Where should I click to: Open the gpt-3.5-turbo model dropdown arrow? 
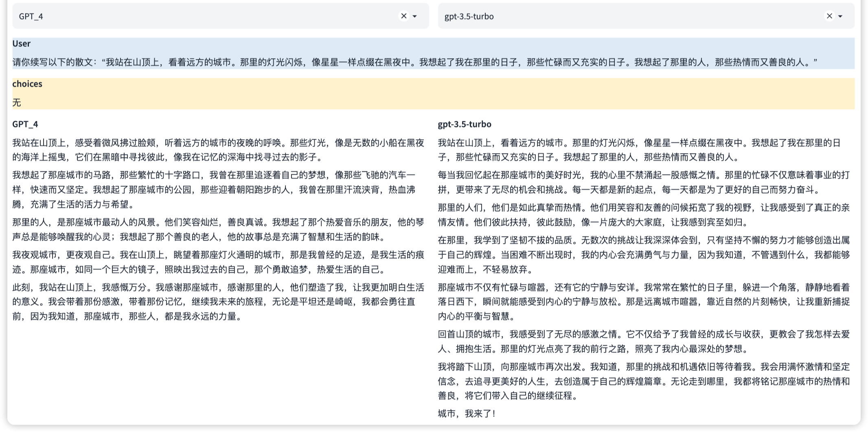[x=840, y=16]
